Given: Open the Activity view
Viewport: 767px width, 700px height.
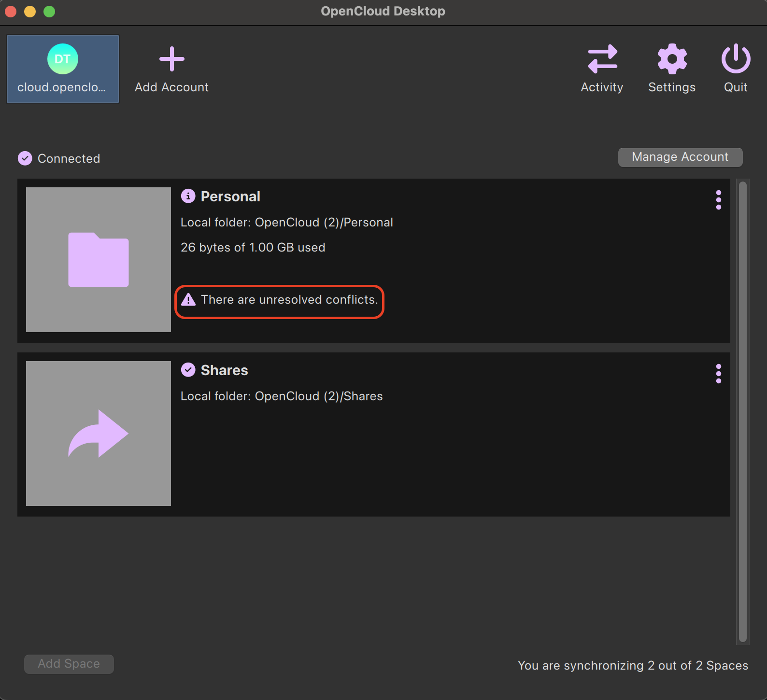Looking at the screenshot, I should 602,69.
